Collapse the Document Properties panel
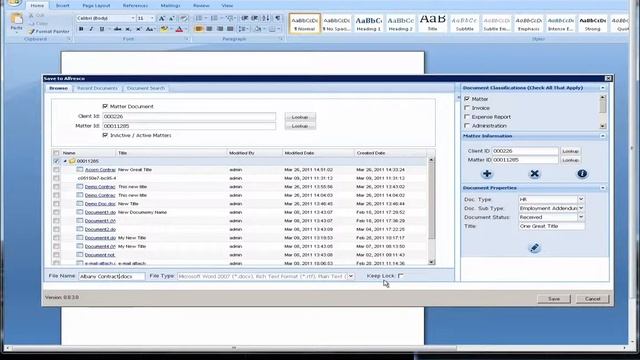 pyautogui.click(x=603, y=188)
